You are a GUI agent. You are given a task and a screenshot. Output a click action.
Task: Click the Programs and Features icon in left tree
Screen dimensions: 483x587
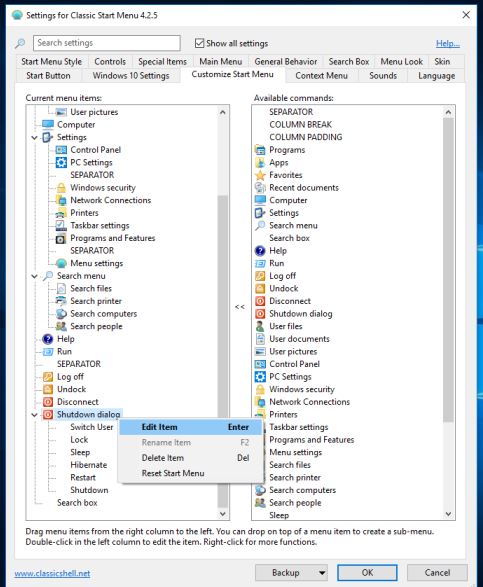pos(61,238)
